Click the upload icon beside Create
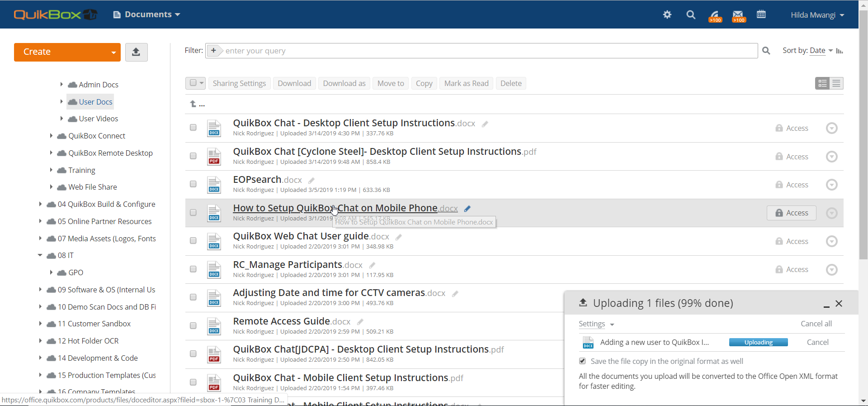 point(136,52)
